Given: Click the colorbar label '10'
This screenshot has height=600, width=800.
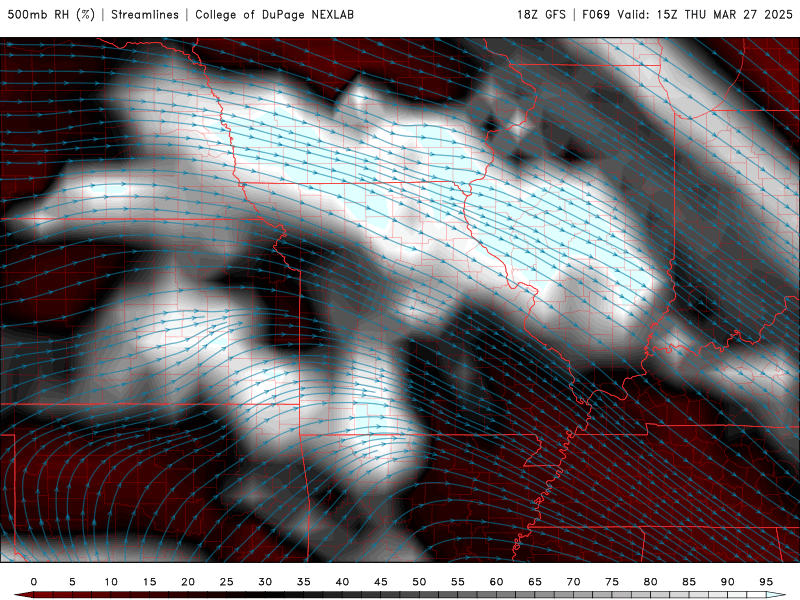Looking at the screenshot, I should [111, 582].
